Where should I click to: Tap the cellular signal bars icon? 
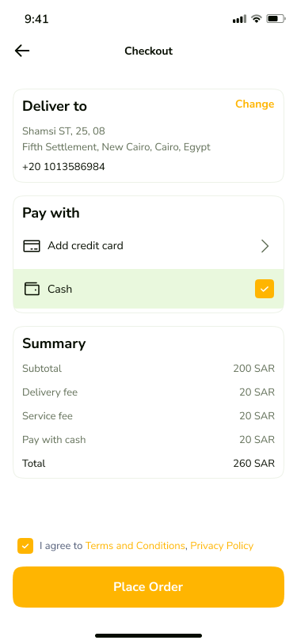(239, 19)
